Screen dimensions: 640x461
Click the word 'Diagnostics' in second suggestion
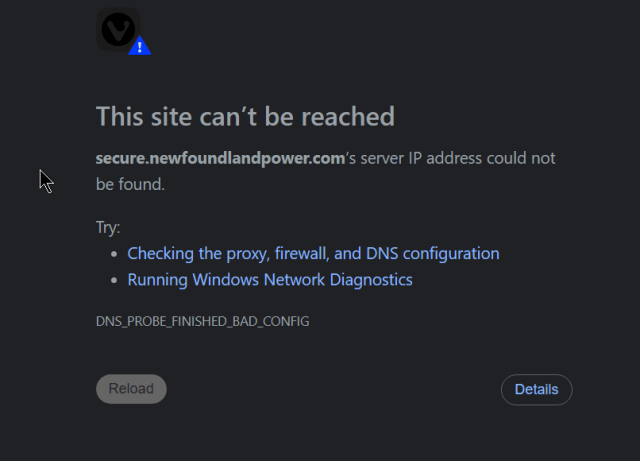[x=371, y=280]
